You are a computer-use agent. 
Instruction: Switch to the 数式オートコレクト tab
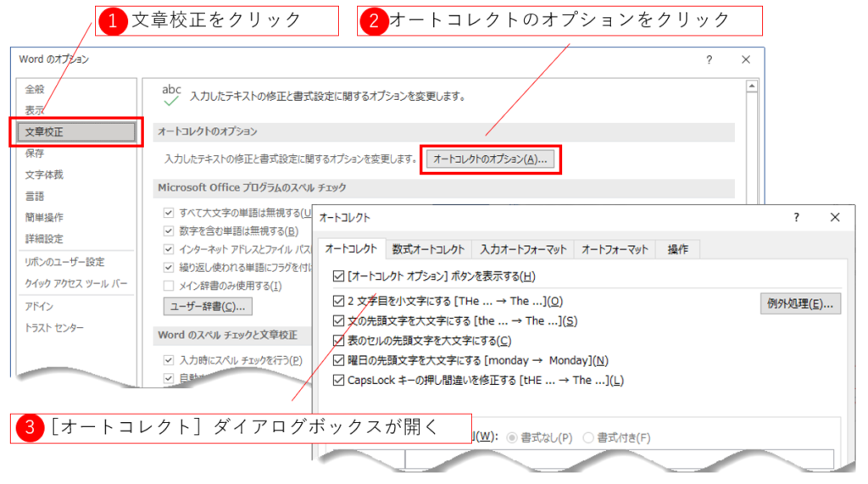coord(428,249)
